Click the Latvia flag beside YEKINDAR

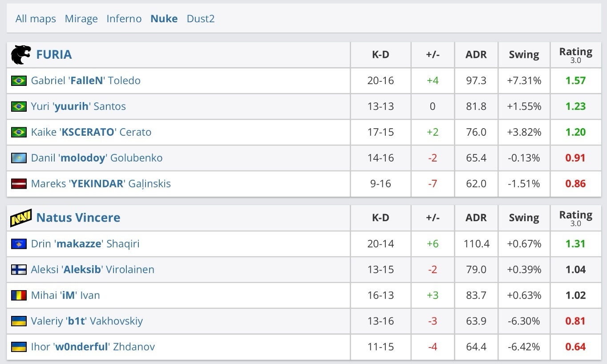(19, 184)
